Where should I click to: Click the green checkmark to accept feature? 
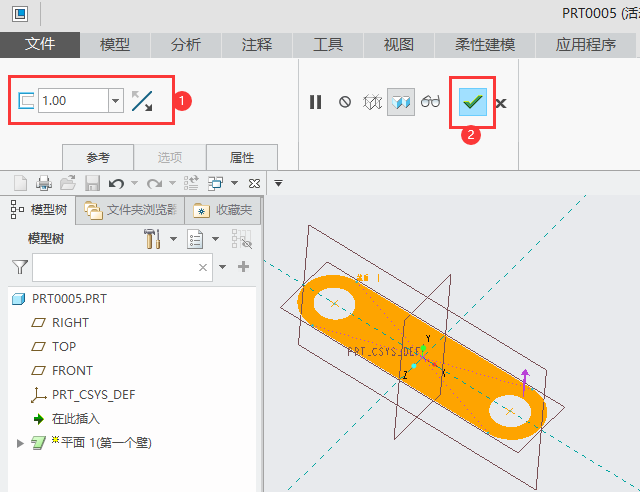[473, 102]
